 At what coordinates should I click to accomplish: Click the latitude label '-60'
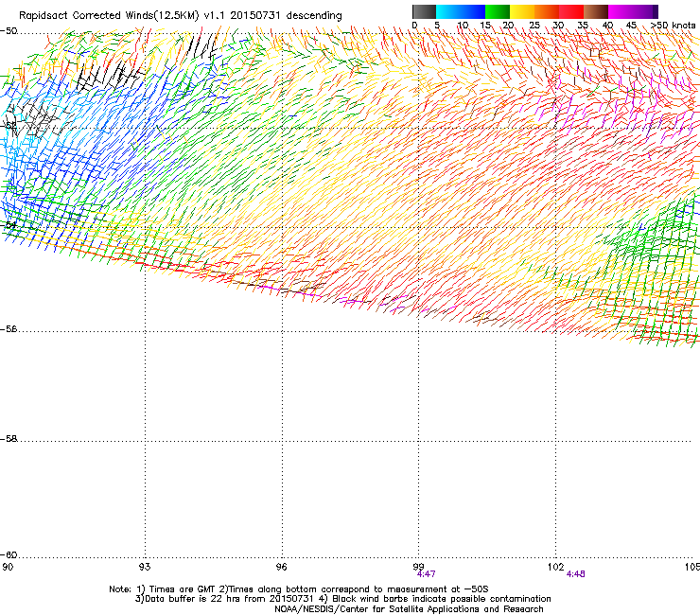(9, 555)
